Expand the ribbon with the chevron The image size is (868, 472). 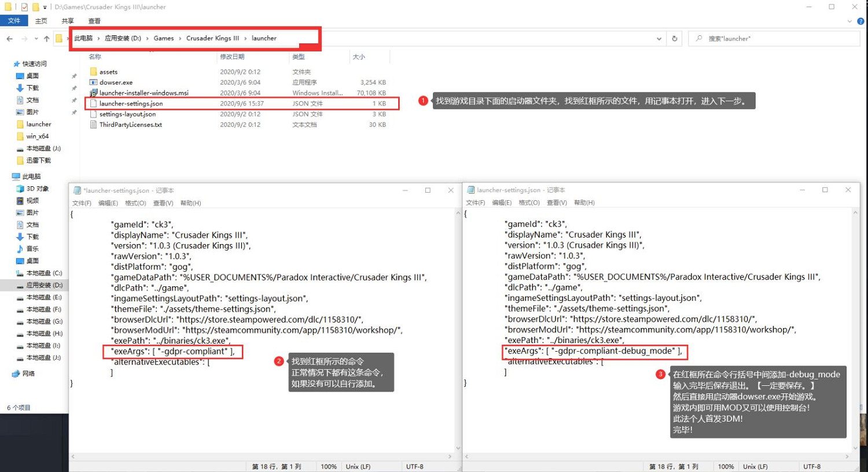coord(849,21)
